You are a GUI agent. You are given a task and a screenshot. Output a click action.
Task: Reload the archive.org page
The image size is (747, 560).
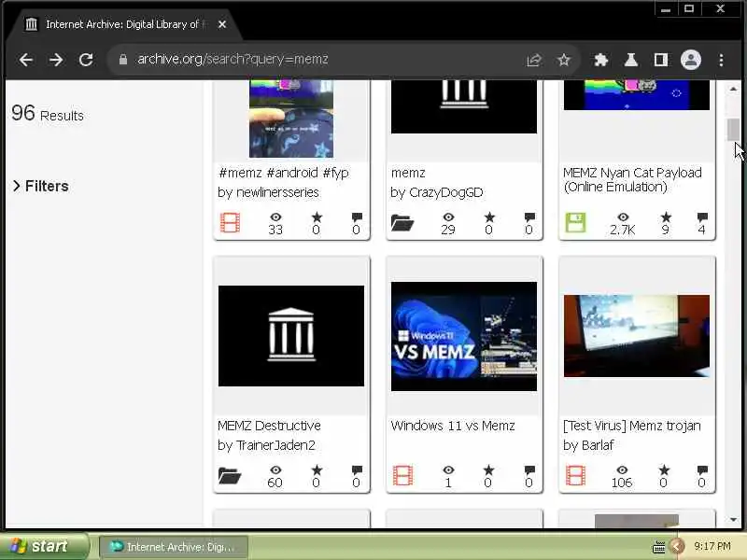86,60
